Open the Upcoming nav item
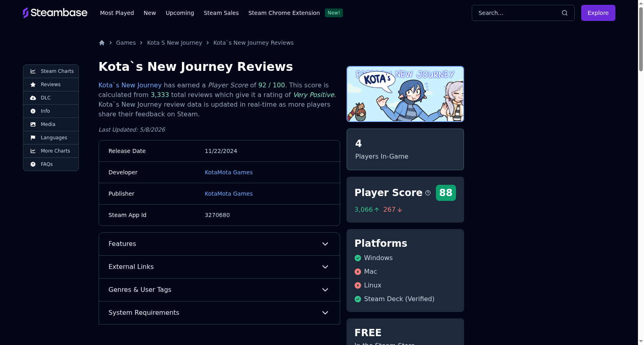Screen dimensions: 644x345 pos(180,13)
